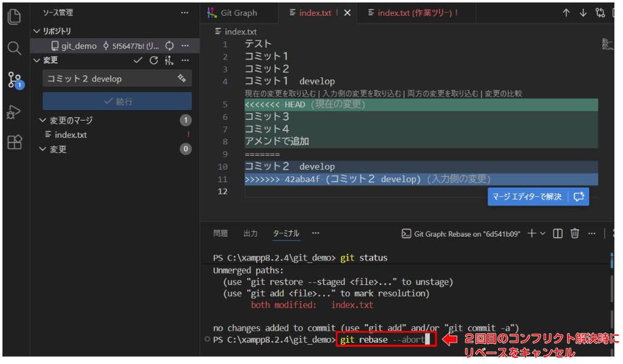Click the commit message input field
Screen dimensions: 623x364
click(108, 79)
